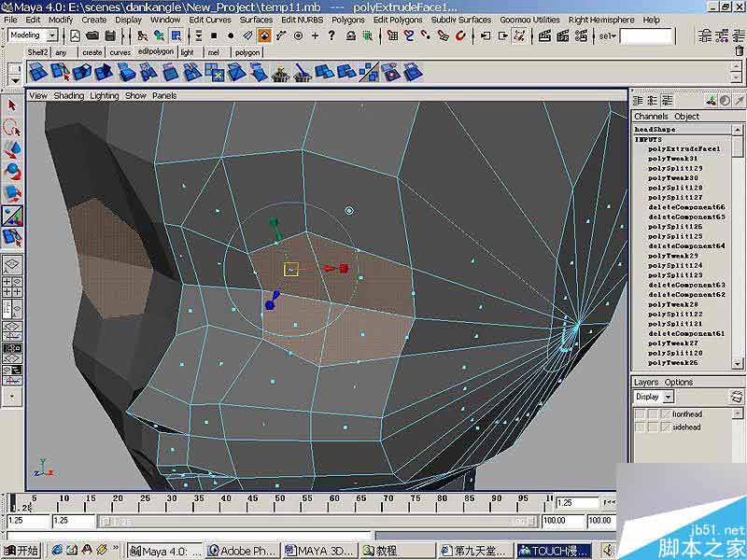747x560 pixels.
Task: Open the viewport Lighting menu
Action: click(x=105, y=95)
